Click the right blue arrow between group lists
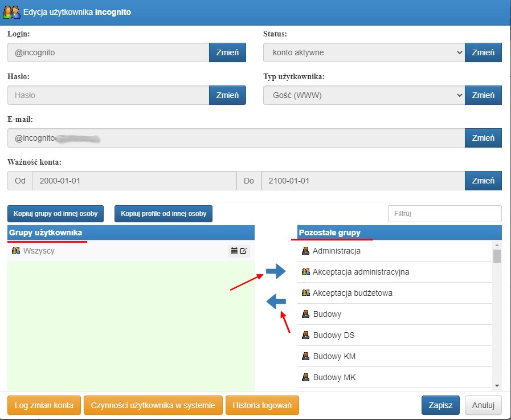The width and height of the screenshot is (511, 420). click(276, 271)
